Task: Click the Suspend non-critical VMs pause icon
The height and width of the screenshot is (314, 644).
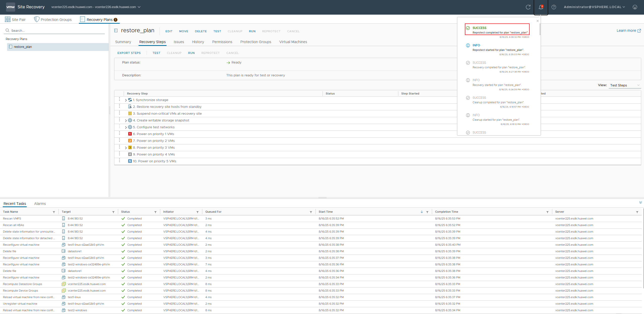Action: point(130,113)
